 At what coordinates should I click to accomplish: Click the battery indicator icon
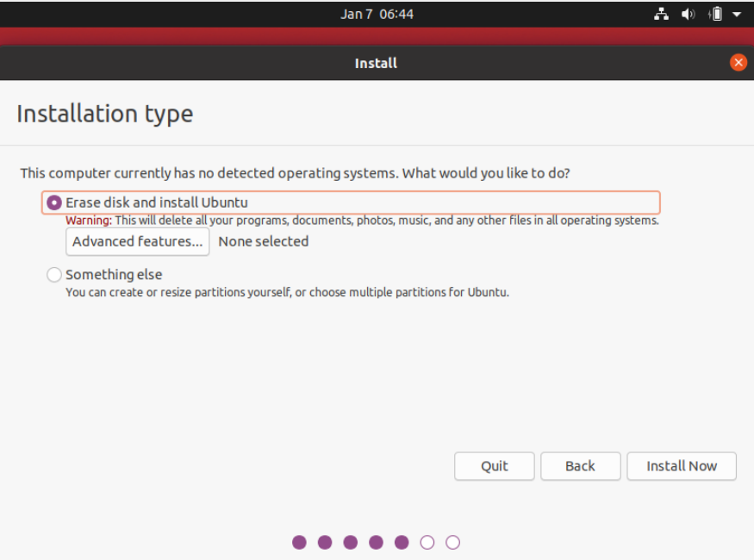coord(715,14)
